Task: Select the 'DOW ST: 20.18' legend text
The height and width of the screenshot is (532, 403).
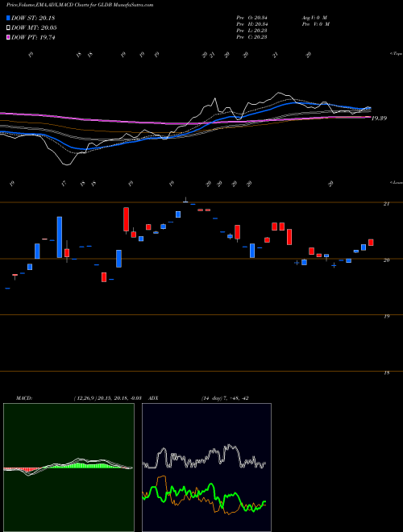Action: coord(33,18)
